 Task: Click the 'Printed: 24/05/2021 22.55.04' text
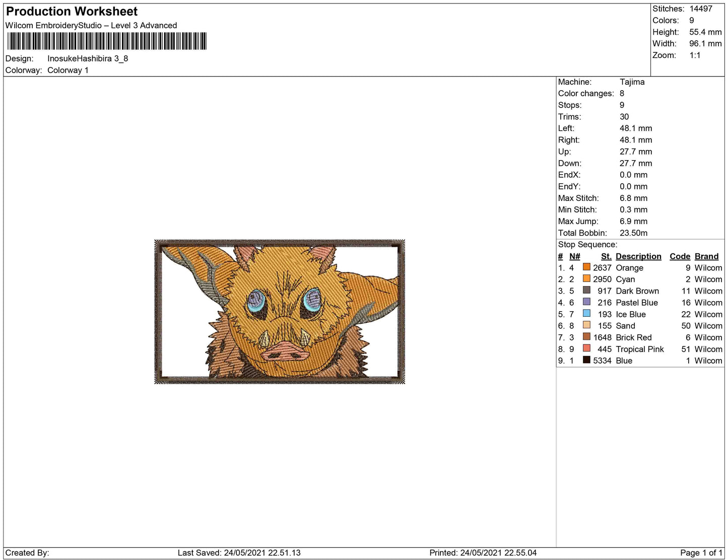pyautogui.click(x=483, y=552)
